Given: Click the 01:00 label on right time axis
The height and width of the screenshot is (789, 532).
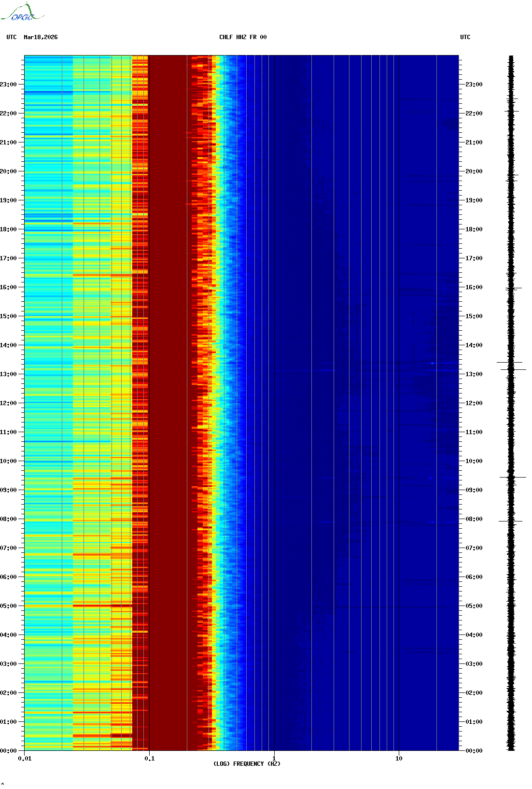Looking at the screenshot, I should (474, 722).
